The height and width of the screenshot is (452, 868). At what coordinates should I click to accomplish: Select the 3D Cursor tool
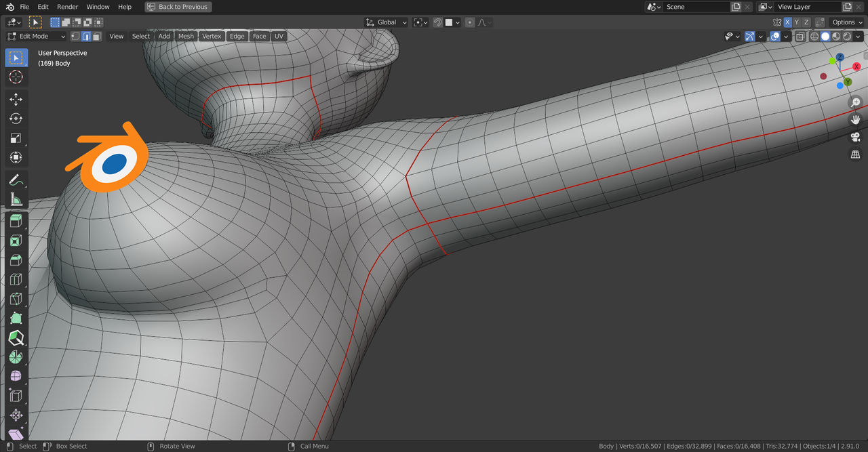pyautogui.click(x=16, y=77)
